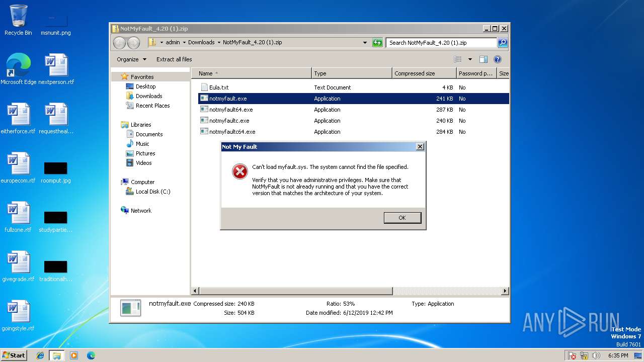Open Internet Explorer from the taskbar
The width and height of the screenshot is (644, 362).
click(x=40, y=355)
